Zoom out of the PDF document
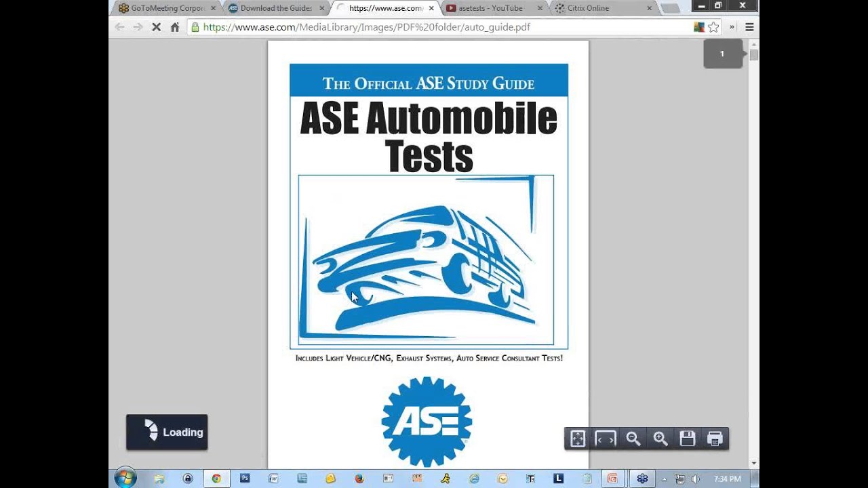The width and height of the screenshot is (868, 488). [x=633, y=439]
